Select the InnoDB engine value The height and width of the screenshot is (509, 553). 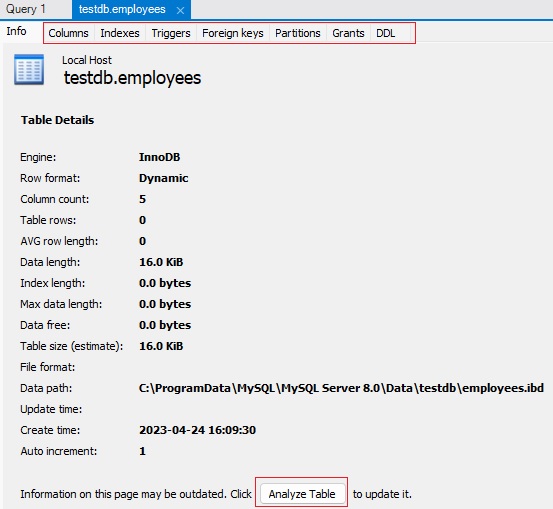(159, 157)
